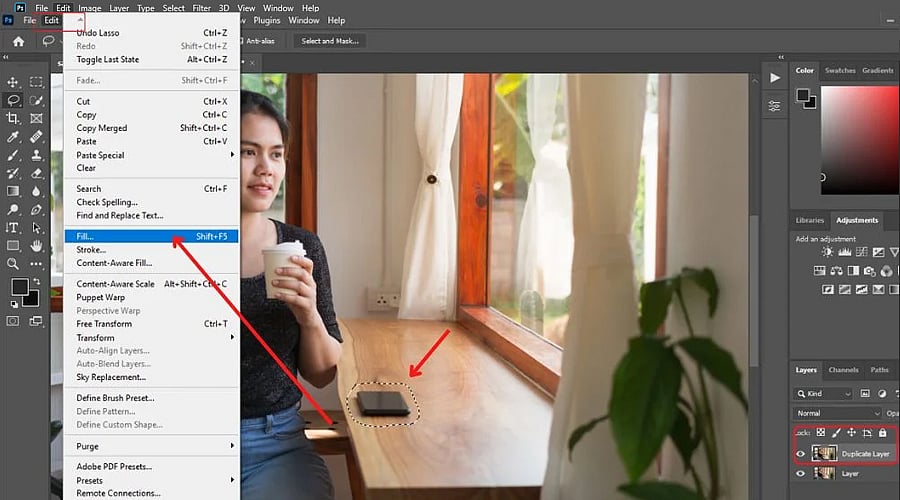Select the Horizontal Type tool

(13, 228)
